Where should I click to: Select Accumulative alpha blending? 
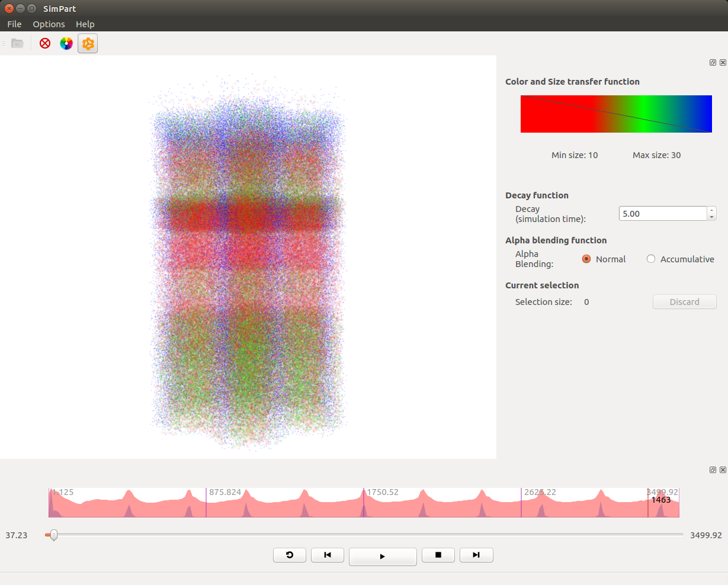[651, 259]
